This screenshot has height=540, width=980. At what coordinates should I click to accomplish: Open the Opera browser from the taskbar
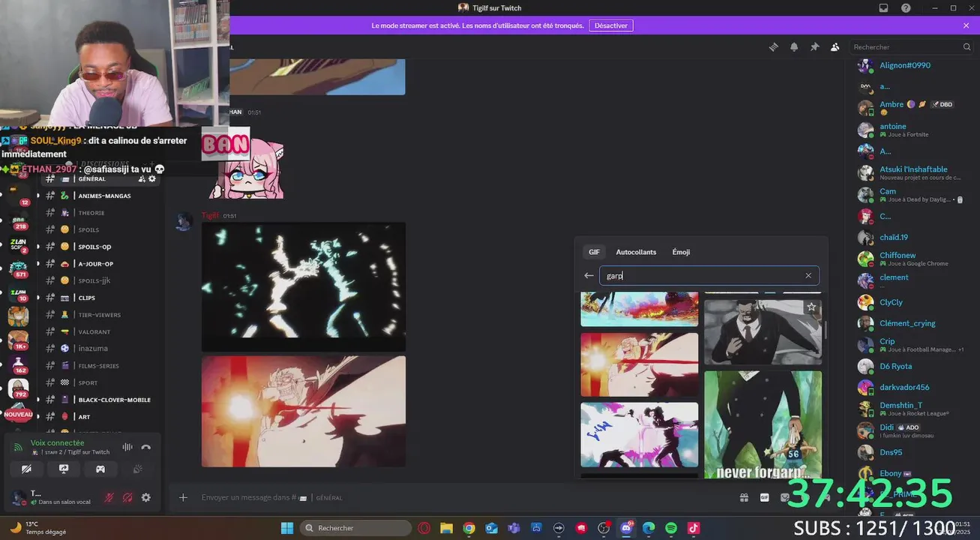(424, 528)
